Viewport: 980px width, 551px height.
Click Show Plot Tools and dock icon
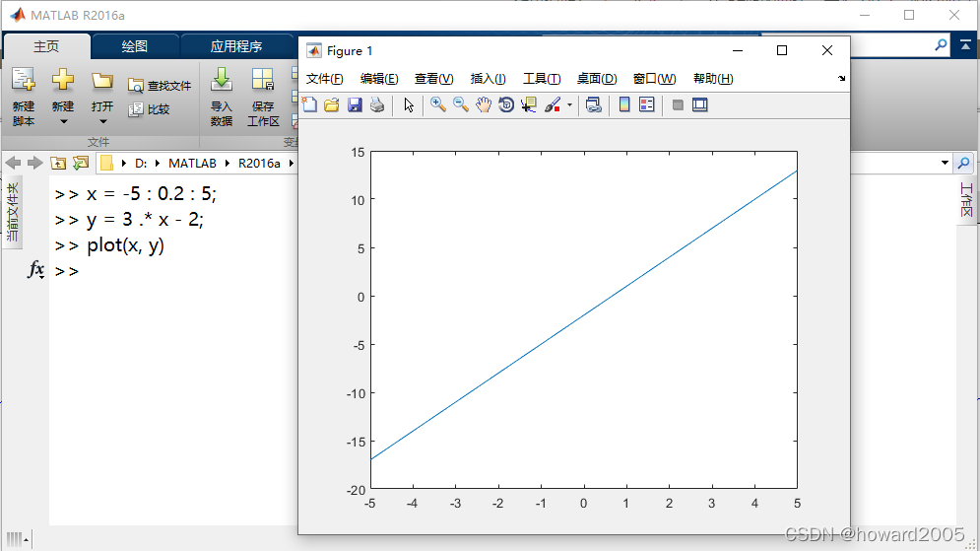pyautogui.click(x=700, y=104)
